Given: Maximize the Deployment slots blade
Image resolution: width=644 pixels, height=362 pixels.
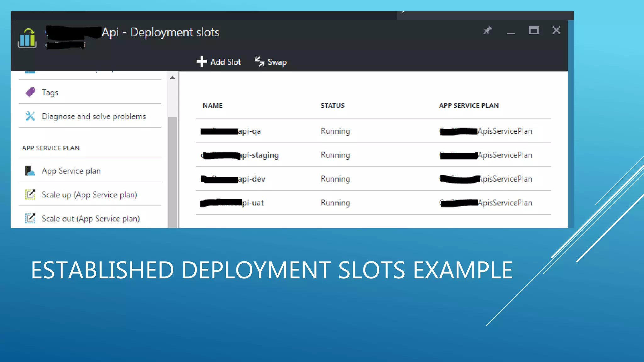Looking at the screenshot, I should (534, 30).
